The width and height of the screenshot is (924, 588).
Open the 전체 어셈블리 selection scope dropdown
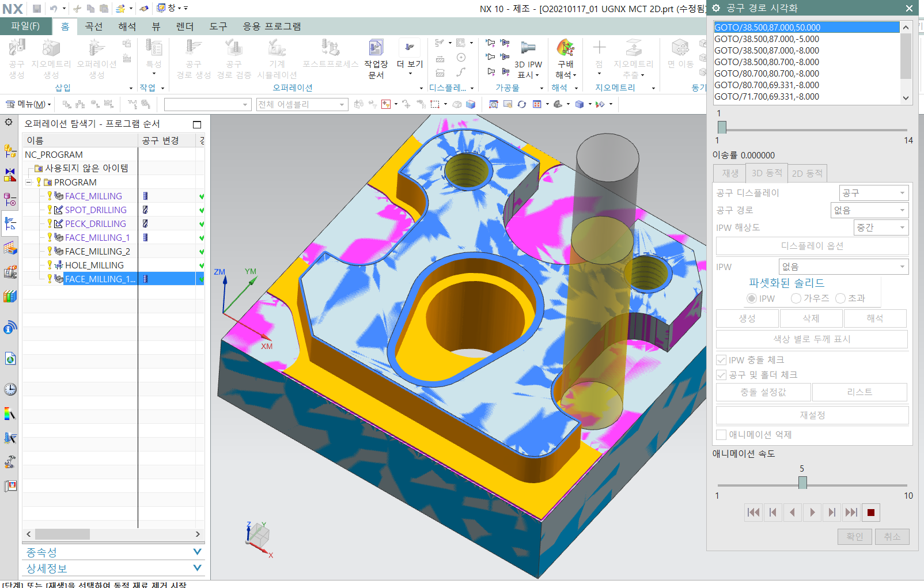(302, 104)
